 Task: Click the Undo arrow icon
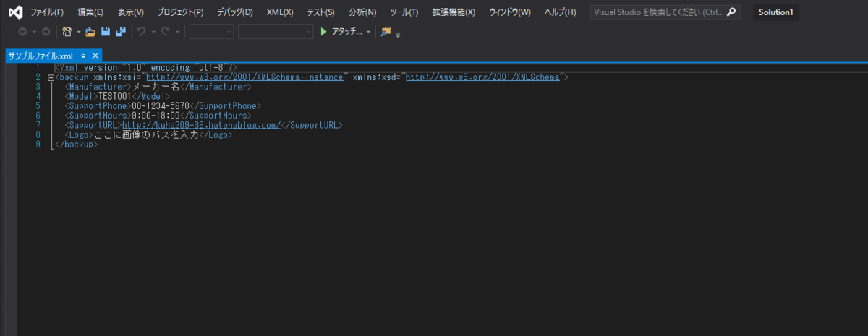pos(142,32)
